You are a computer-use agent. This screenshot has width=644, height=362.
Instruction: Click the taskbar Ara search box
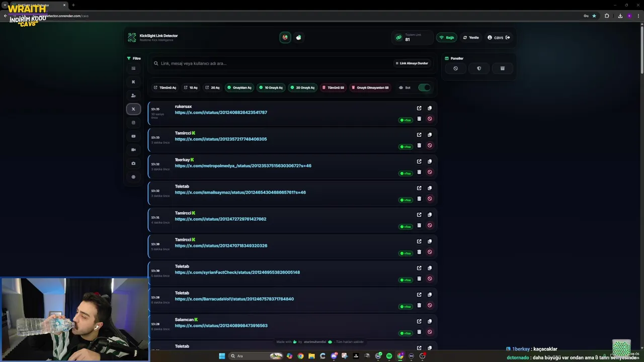click(256, 356)
